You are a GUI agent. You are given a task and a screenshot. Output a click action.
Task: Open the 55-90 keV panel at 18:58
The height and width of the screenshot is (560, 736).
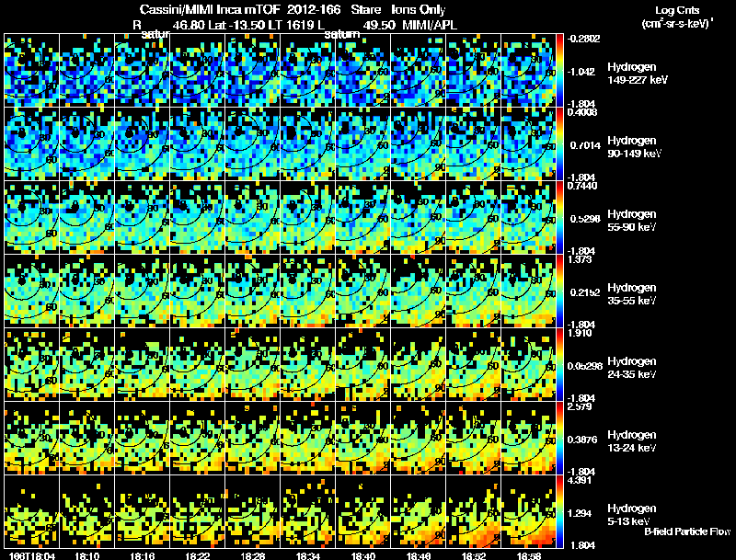tap(528, 218)
